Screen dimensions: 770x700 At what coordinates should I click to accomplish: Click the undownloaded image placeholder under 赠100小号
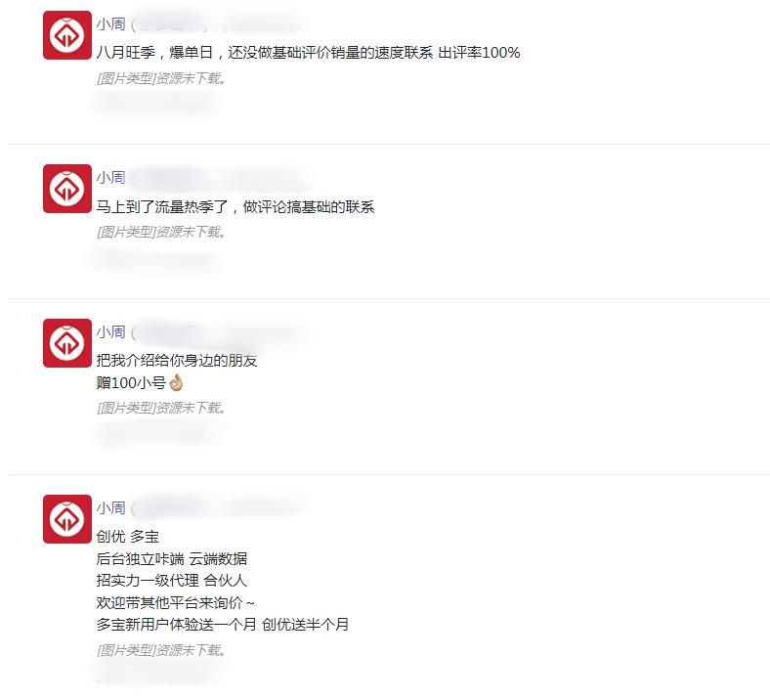click(161, 408)
